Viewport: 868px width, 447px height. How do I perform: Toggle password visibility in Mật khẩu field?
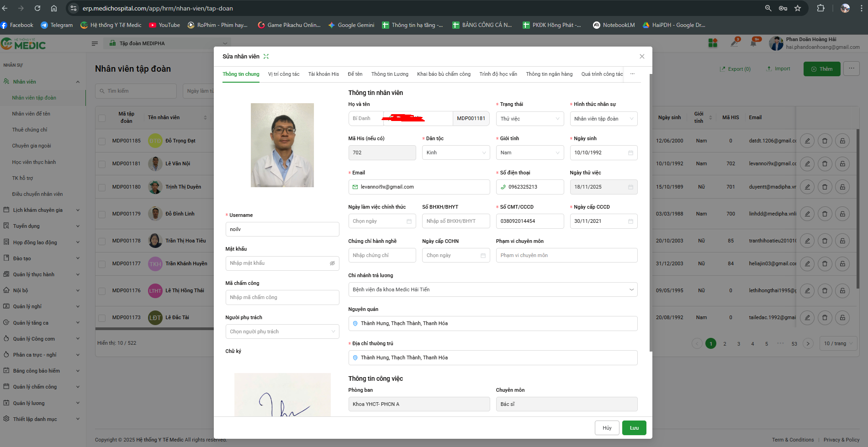332,263
